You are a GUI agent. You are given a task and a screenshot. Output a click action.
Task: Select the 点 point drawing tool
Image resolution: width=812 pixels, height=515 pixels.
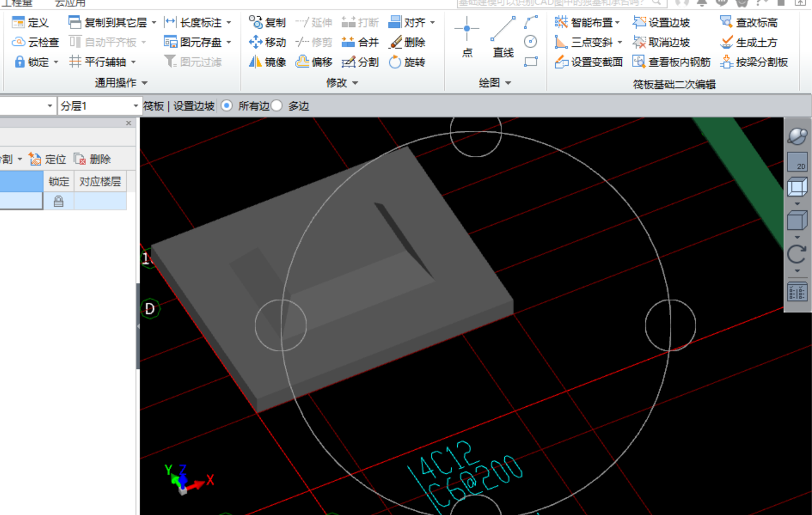pyautogui.click(x=467, y=38)
